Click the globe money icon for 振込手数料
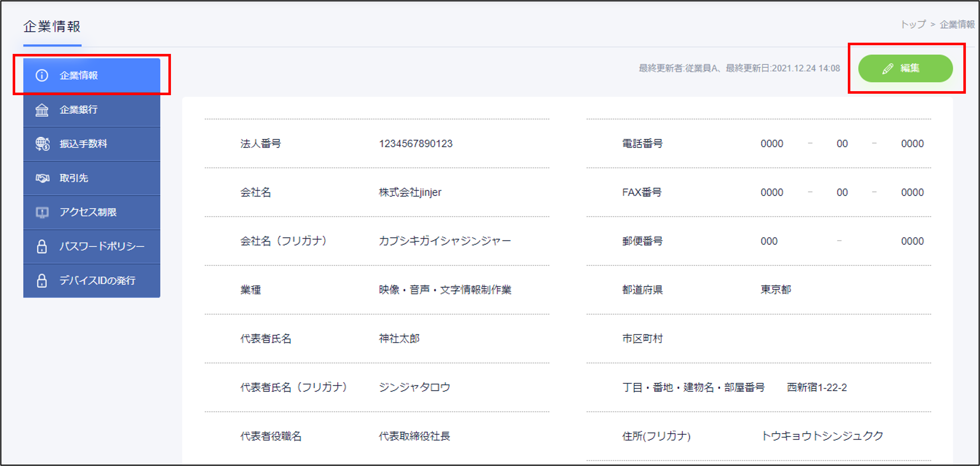This screenshot has height=466, width=980. click(42, 144)
